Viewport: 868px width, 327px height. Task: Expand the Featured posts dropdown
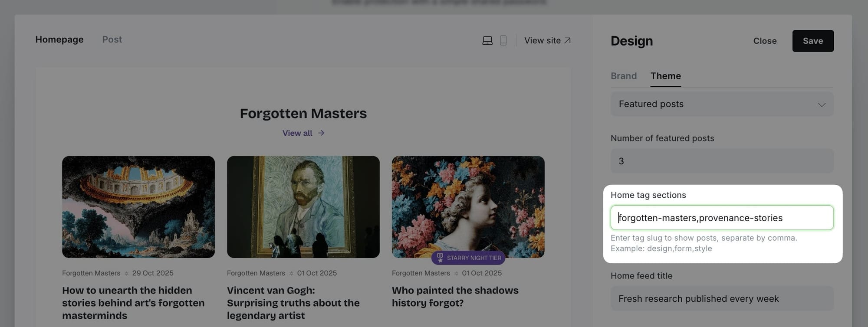(x=721, y=104)
